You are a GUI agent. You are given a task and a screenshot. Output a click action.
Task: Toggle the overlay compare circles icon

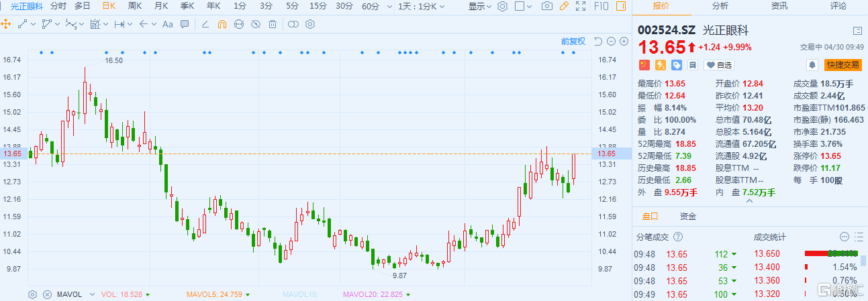293,24
